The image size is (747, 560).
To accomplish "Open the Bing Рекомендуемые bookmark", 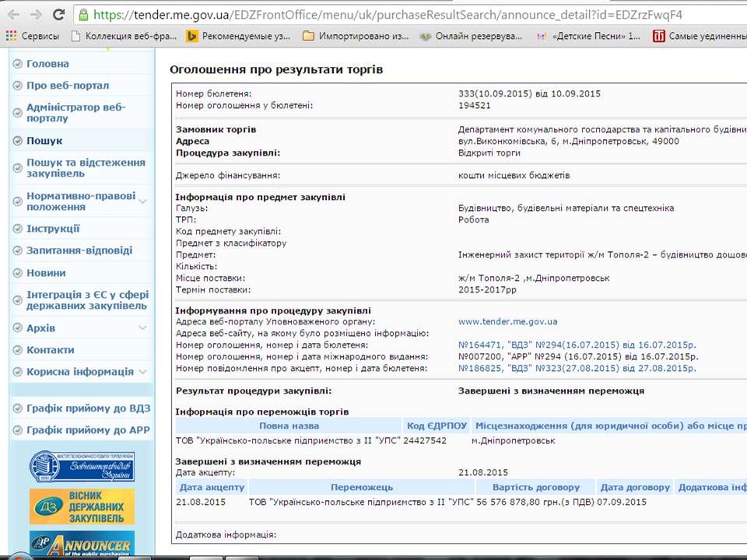I will [x=191, y=36].
